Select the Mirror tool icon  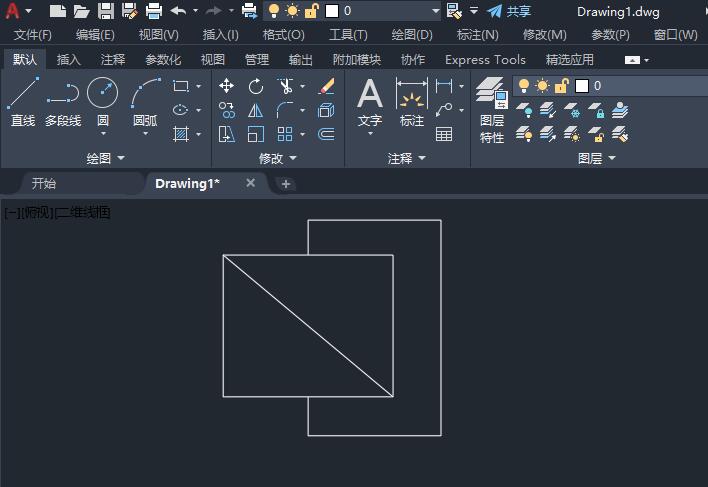(x=256, y=110)
